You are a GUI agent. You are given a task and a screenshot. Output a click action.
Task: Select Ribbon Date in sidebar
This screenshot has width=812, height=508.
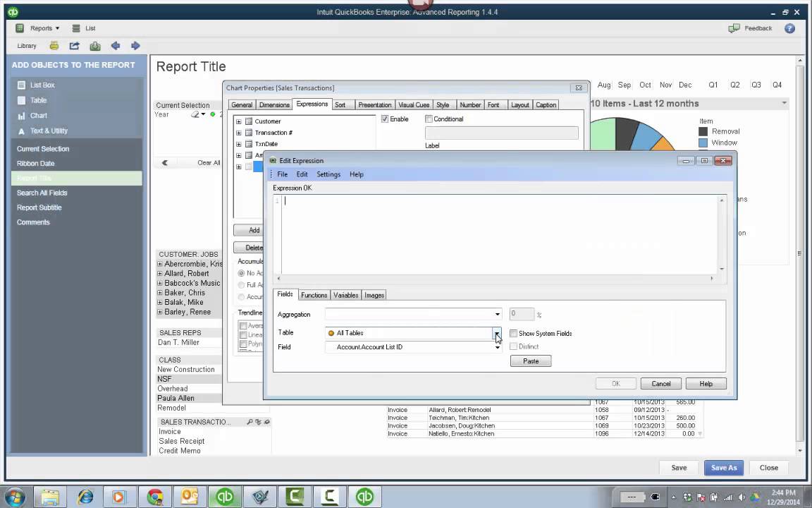point(35,163)
